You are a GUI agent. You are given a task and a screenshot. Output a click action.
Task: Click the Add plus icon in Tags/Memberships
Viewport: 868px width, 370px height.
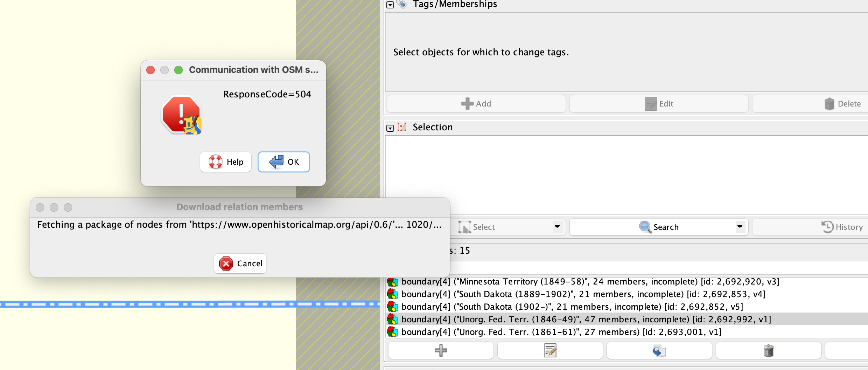467,104
